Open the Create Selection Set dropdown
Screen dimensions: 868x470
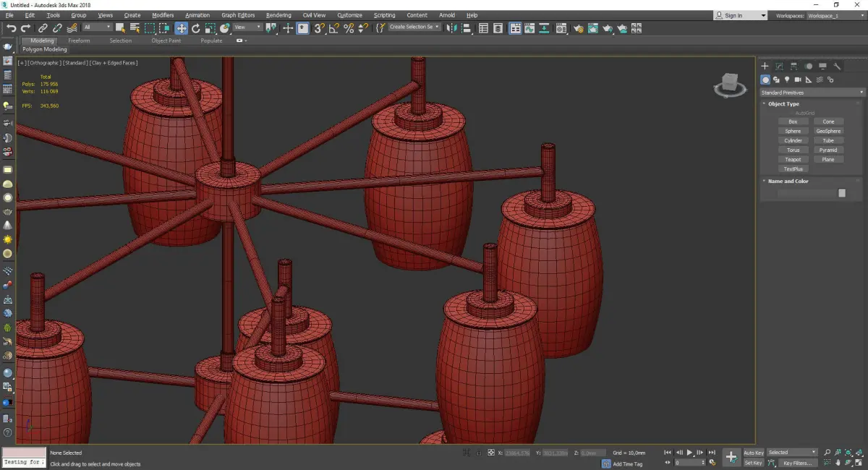(x=414, y=27)
